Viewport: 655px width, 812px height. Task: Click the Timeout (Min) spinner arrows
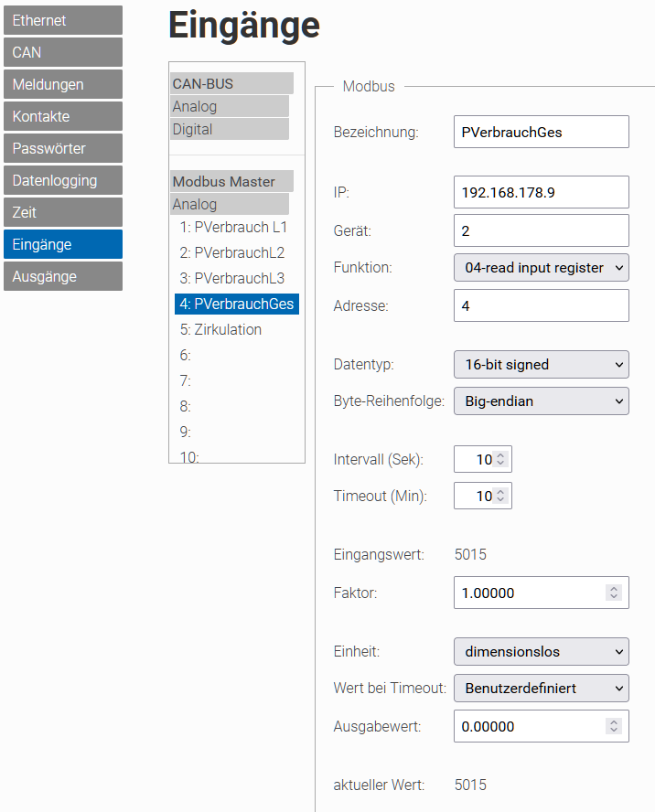pos(500,496)
